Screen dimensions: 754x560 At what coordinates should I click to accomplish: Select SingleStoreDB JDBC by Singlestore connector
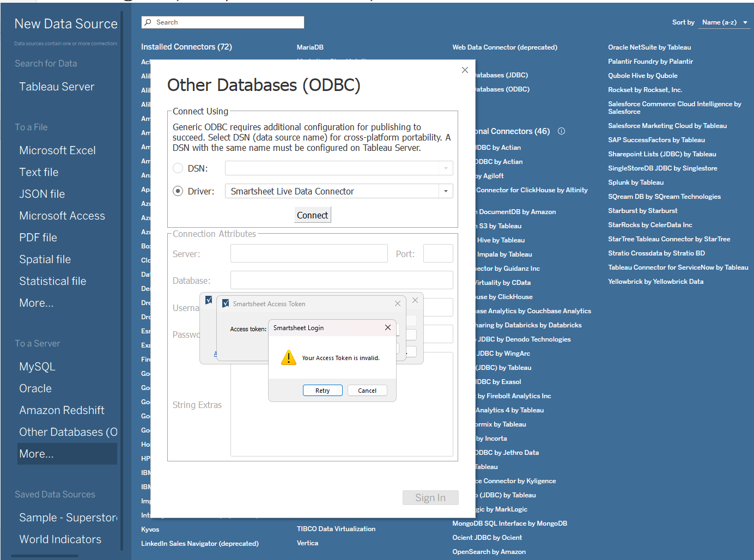tap(662, 168)
